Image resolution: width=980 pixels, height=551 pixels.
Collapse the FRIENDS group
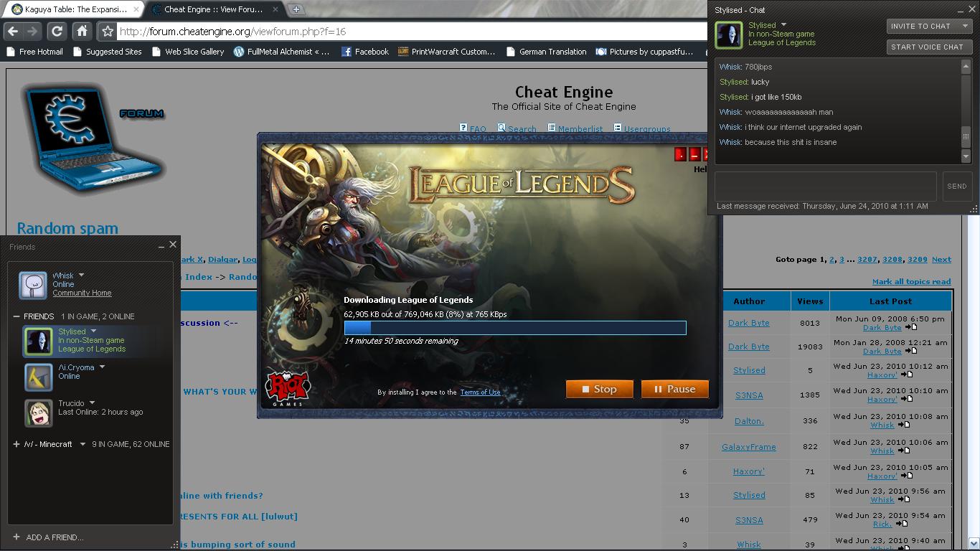coord(17,316)
